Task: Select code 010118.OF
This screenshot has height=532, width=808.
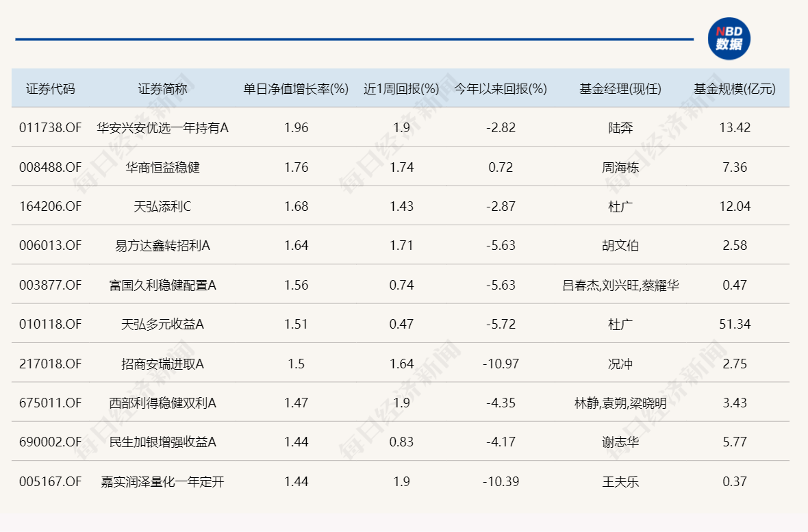Action: click(x=51, y=324)
